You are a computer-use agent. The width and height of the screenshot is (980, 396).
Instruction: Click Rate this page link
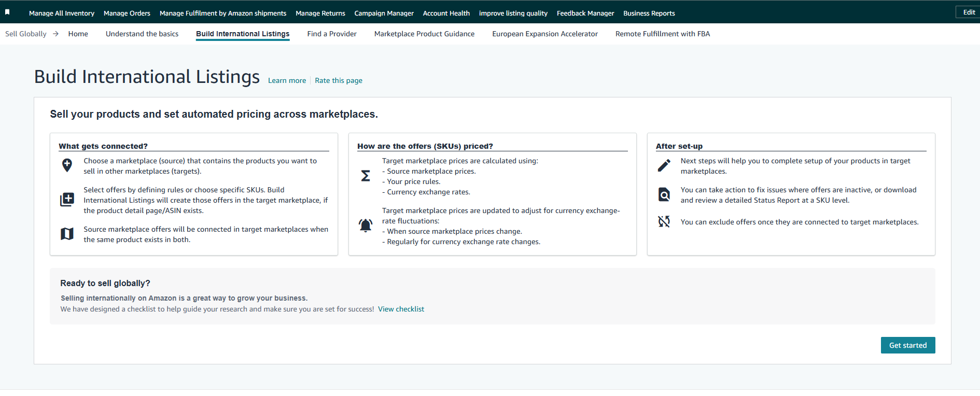(x=339, y=80)
